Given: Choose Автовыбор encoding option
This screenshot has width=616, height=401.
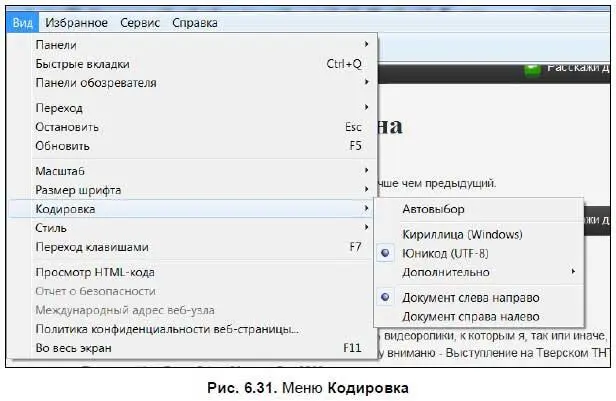Looking at the screenshot, I should click(436, 210).
